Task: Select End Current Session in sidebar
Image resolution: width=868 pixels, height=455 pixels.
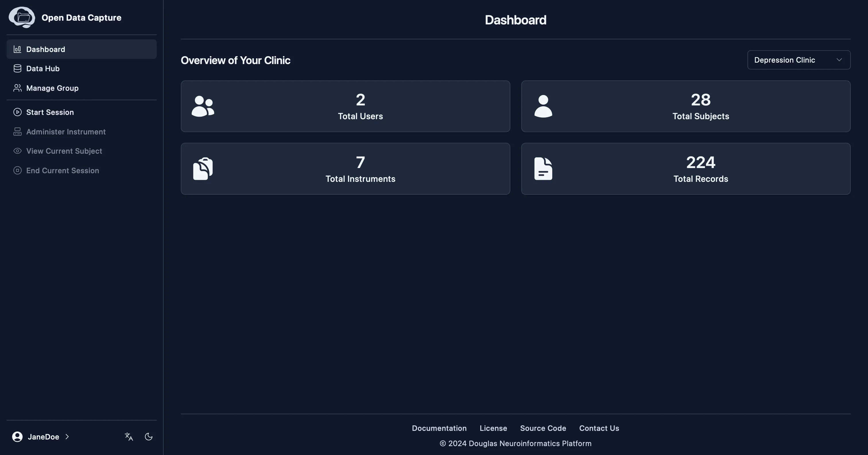Action: [82, 170]
